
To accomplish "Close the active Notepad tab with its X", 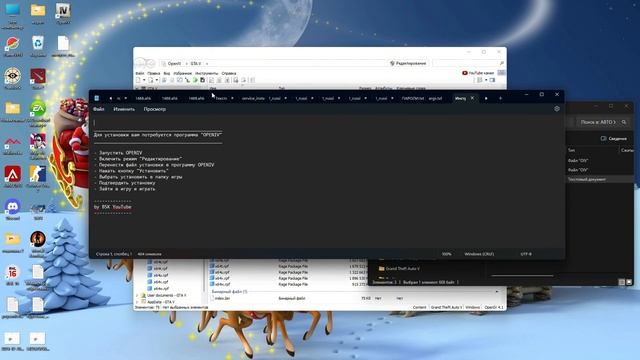I will click(x=472, y=98).
